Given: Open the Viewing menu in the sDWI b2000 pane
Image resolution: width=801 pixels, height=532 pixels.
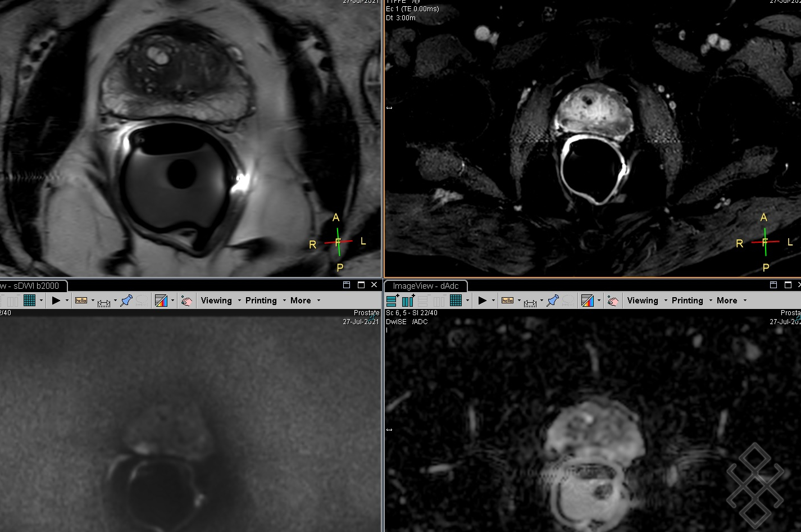Looking at the screenshot, I should [x=216, y=301].
